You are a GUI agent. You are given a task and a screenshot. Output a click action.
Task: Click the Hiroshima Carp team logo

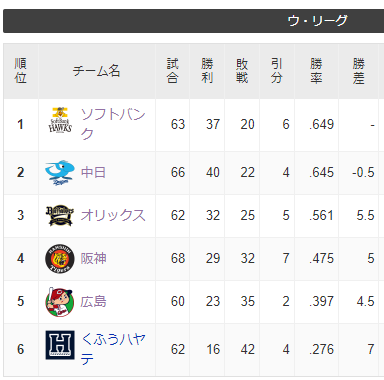tap(60, 302)
